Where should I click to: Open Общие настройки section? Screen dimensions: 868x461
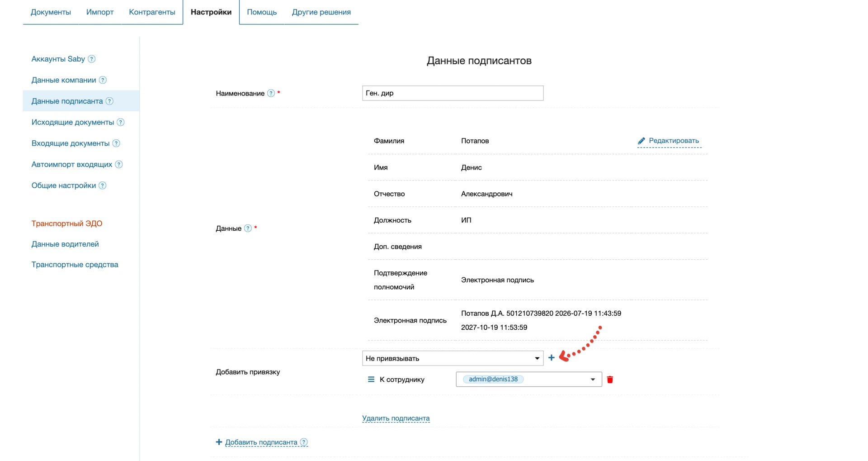coord(64,185)
